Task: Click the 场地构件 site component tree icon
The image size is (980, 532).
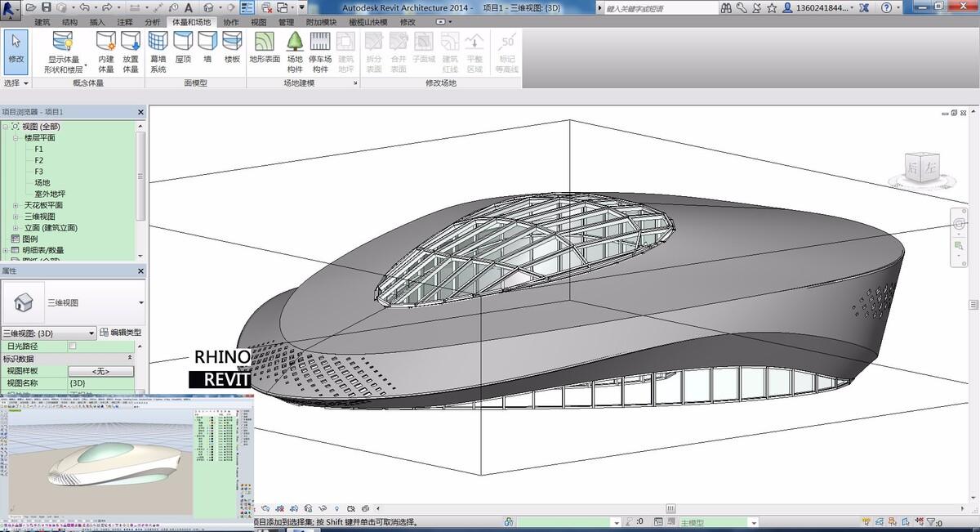Action: (295, 41)
